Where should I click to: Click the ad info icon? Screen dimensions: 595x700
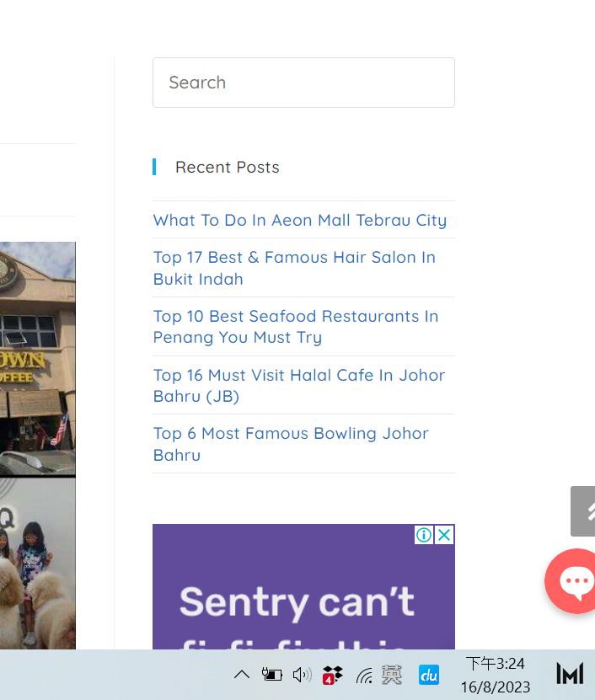point(424,535)
